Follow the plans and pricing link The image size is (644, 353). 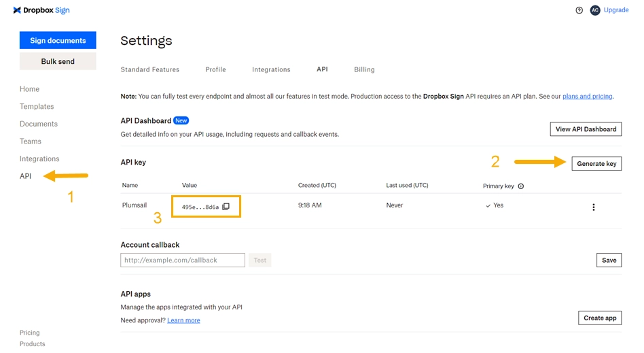pyautogui.click(x=588, y=97)
